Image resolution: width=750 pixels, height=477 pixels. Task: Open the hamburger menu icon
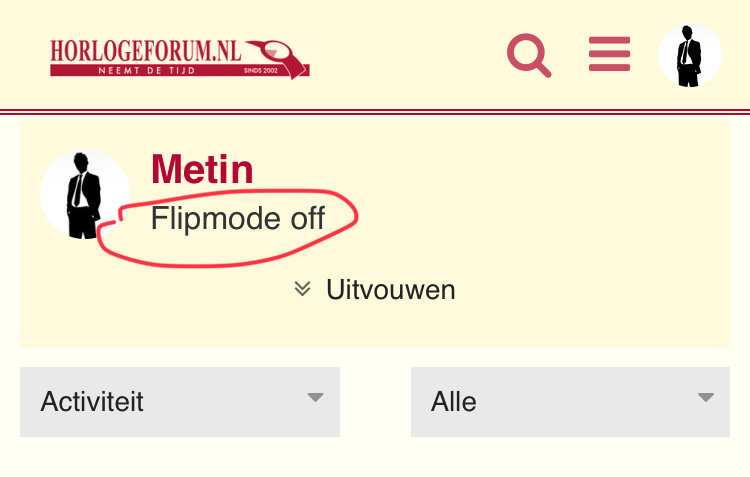(x=609, y=54)
